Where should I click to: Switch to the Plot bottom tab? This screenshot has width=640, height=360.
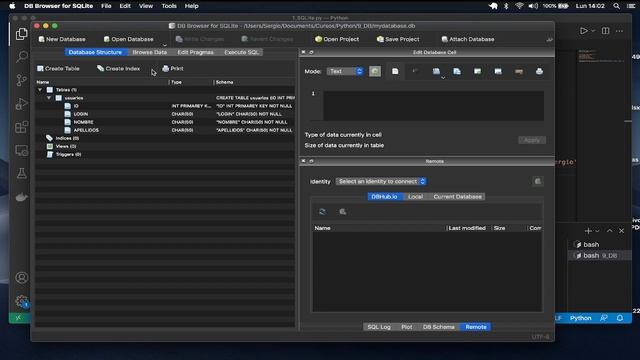407,327
